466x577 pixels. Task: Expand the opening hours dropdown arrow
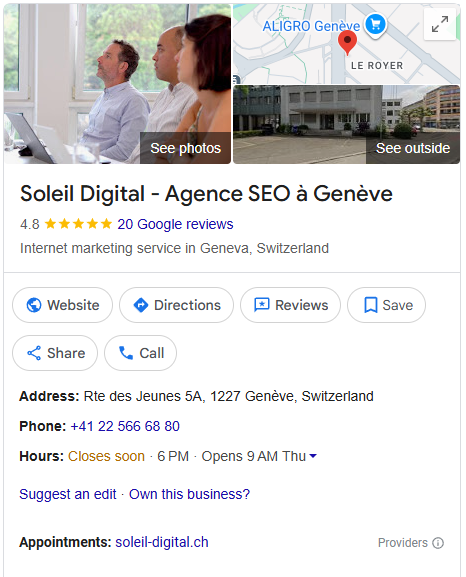pos(313,456)
